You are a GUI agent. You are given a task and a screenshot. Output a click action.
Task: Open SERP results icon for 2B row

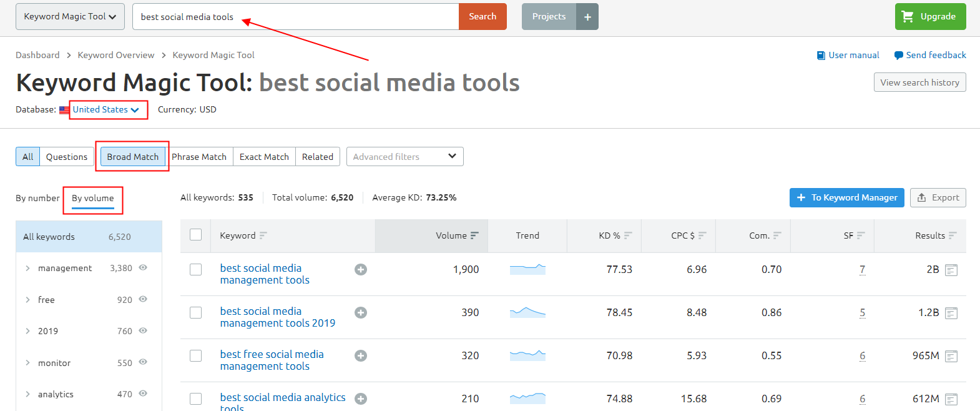(951, 270)
